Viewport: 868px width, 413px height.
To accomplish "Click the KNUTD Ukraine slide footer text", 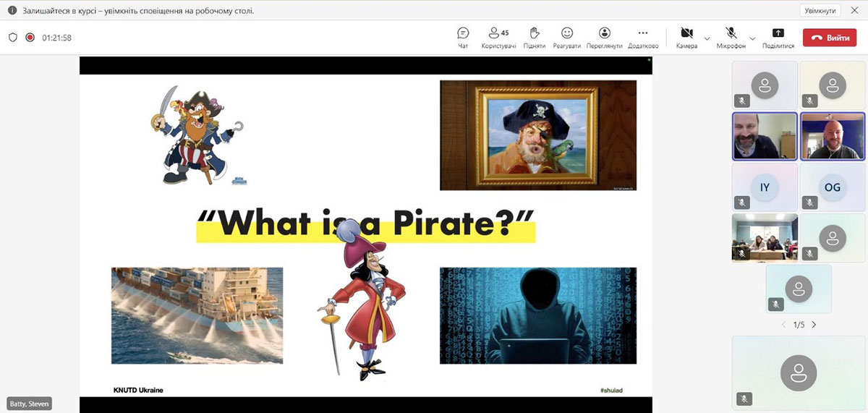I will coord(138,390).
